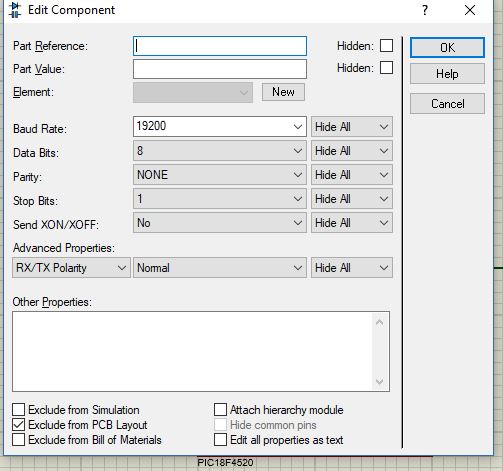
Task: Close the Edit Component dialog
Action: (x=470, y=10)
